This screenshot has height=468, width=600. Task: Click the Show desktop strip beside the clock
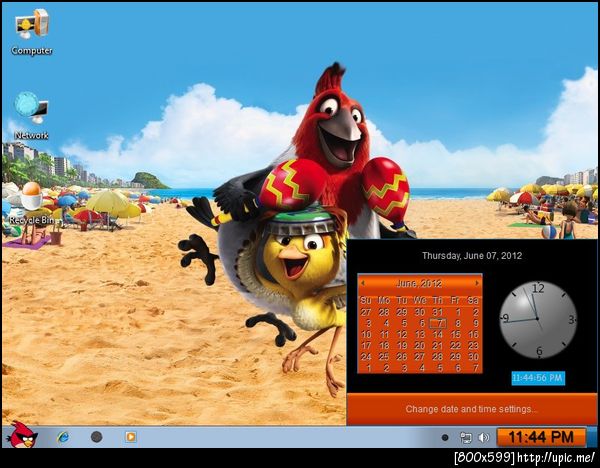(592, 437)
